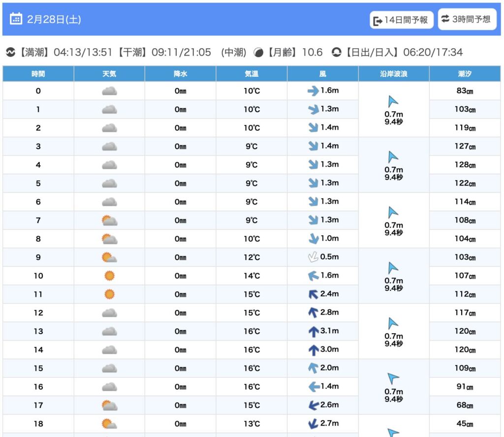Viewport: 504px width, 437px height.
Task: Select the 潮汐 column header
Action: tap(465, 74)
